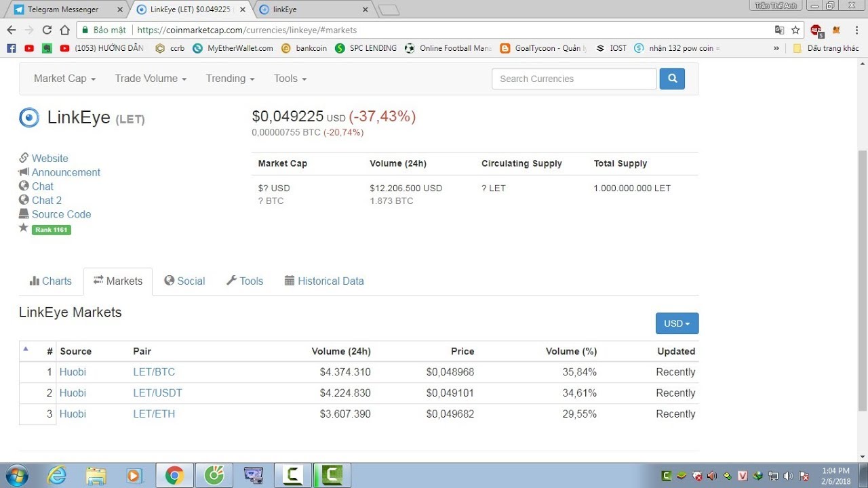Click the address bar URL
This screenshot has height=488, width=868.
247,30
